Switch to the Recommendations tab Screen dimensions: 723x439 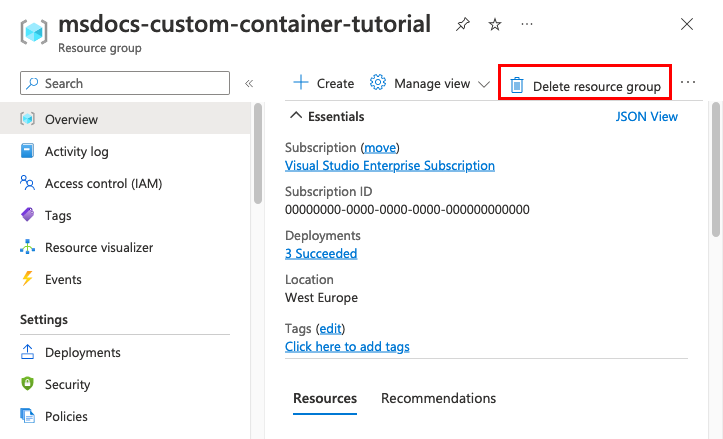[x=438, y=399]
